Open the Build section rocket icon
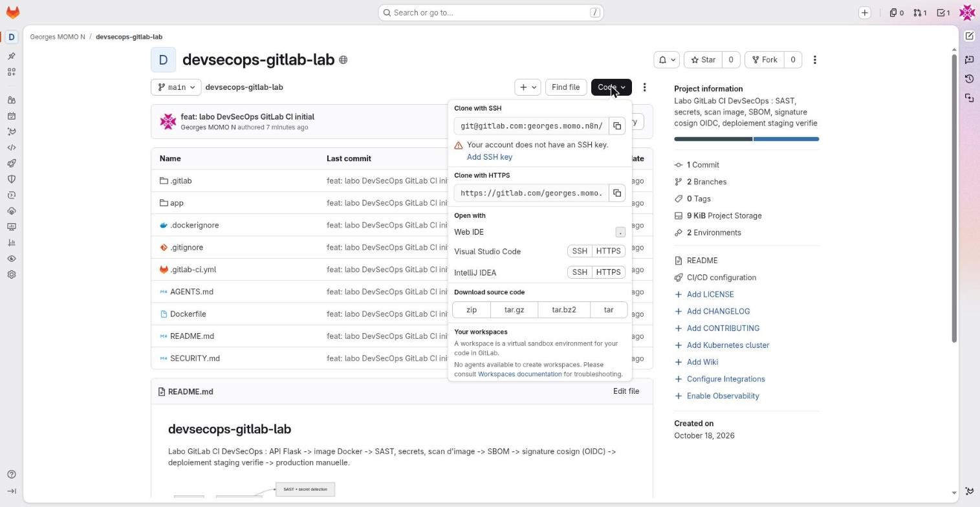Image resolution: width=980 pixels, height=507 pixels. 11,164
